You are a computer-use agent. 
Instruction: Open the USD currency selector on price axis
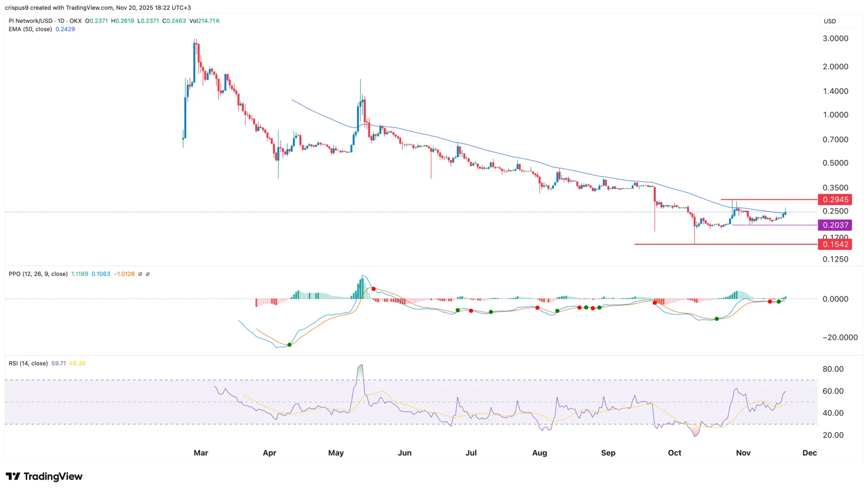pyautogui.click(x=829, y=21)
